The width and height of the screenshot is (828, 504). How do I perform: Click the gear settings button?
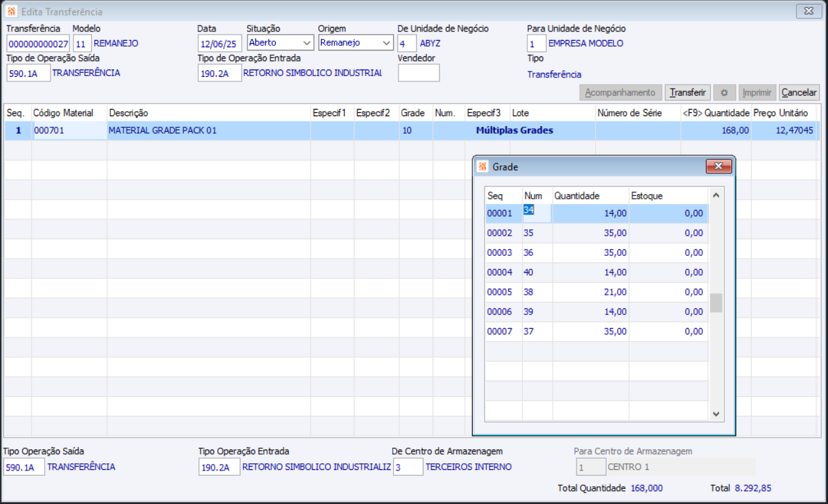724,93
